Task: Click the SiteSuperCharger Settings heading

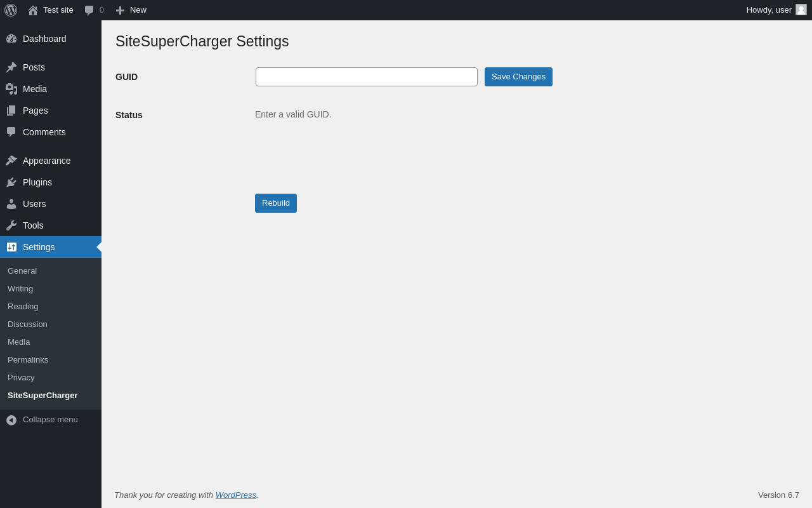Action: [x=202, y=41]
